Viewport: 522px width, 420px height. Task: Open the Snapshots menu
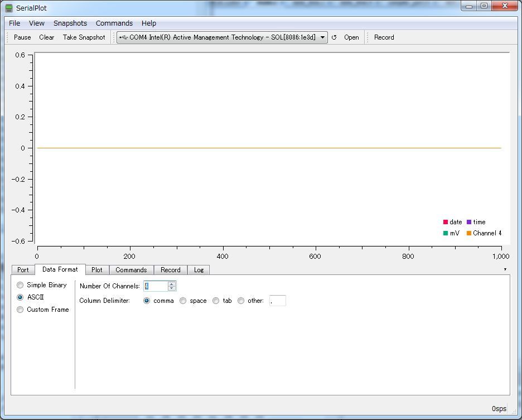click(70, 23)
